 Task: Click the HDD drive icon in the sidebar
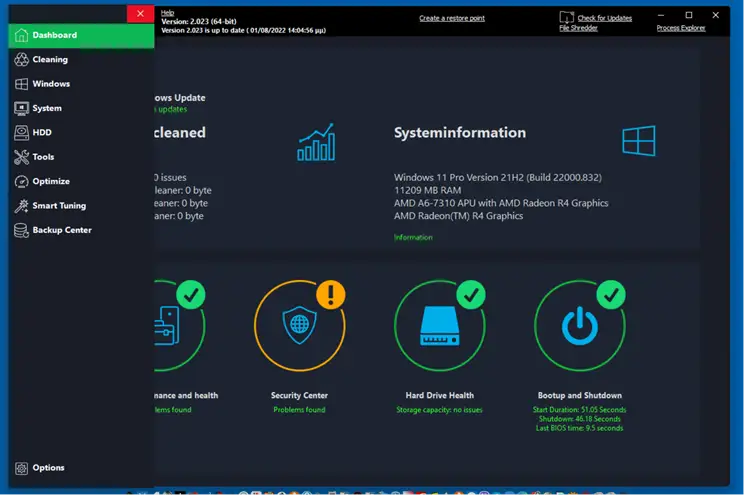21,132
